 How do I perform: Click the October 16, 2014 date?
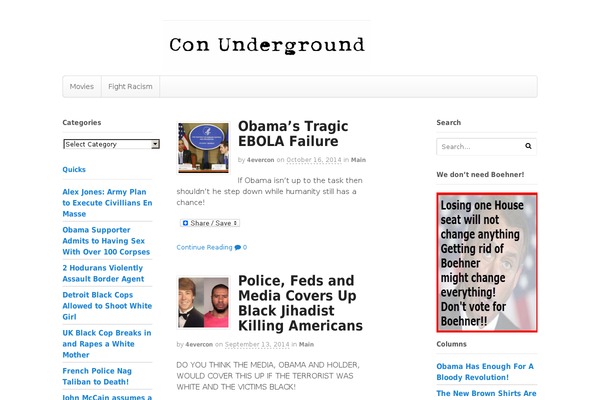pos(314,160)
